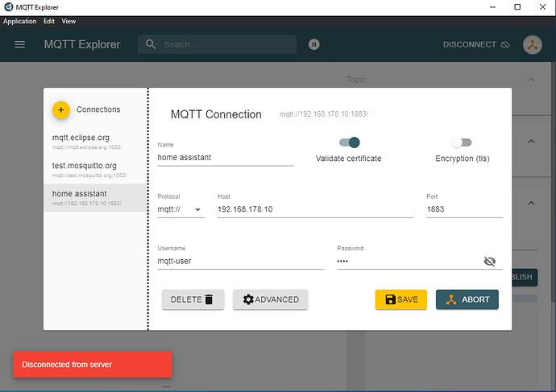This screenshot has width=556, height=392.
Task: Select the mqtt.eclipse.org connection
Action: pyautogui.click(x=95, y=142)
